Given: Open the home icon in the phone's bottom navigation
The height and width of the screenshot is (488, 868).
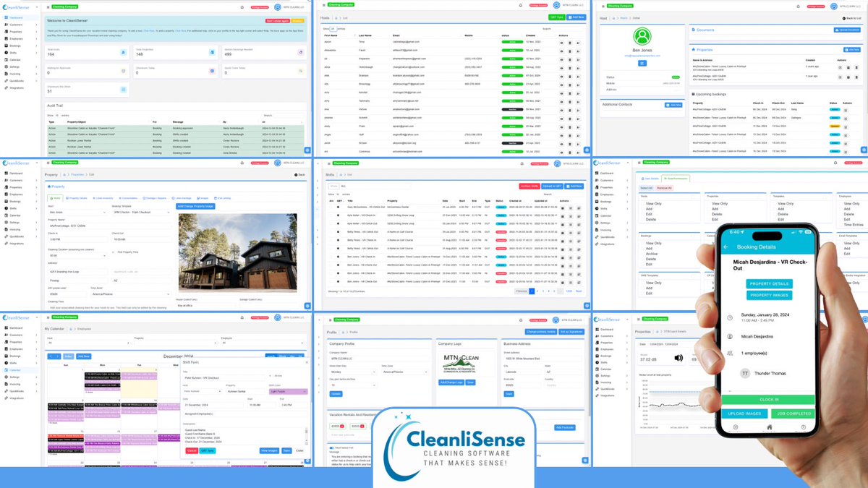Looking at the screenshot, I should click(770, 427).
